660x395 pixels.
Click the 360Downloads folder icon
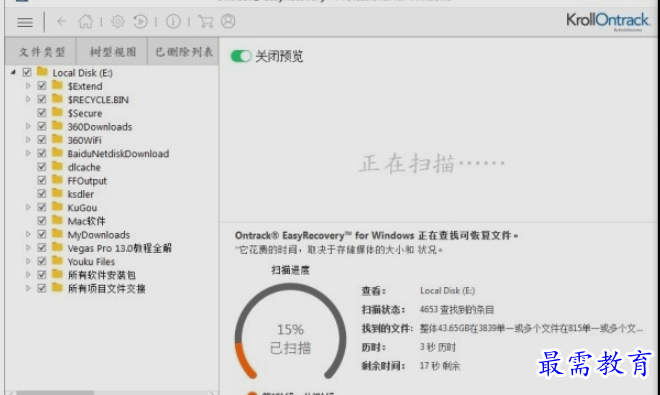pyautogui.click(x=57, y=126)
